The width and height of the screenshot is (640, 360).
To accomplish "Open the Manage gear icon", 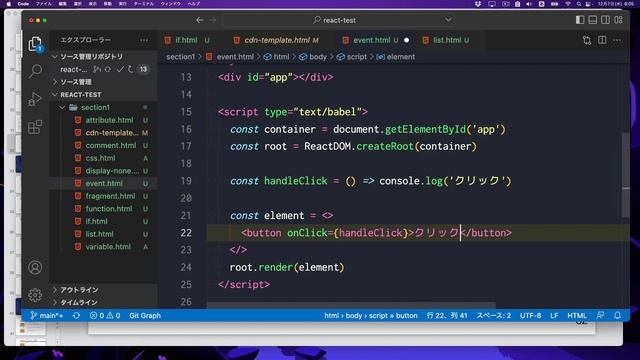I will [35, 295].
